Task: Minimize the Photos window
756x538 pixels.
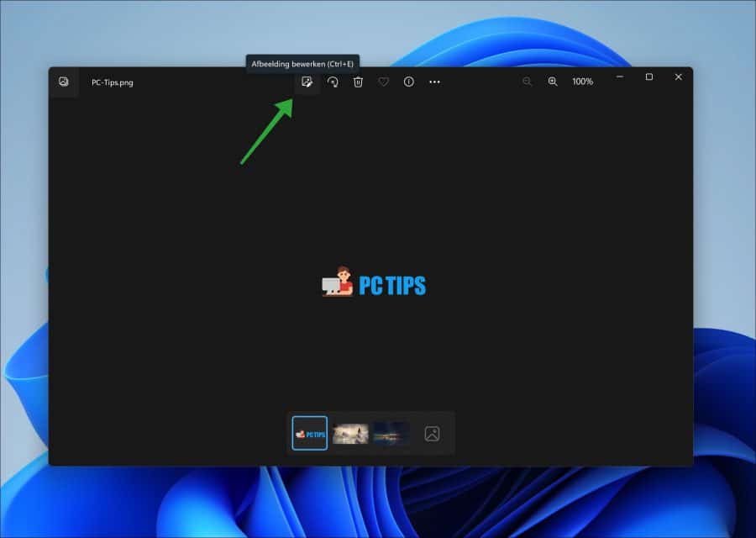Action: [x=620, y=76]
